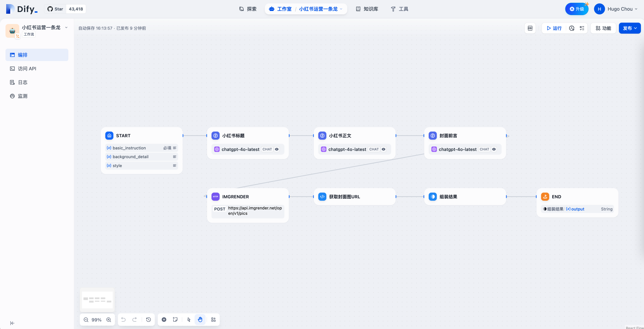Open version history in the bottom toolbar

[x=148, y=320]
